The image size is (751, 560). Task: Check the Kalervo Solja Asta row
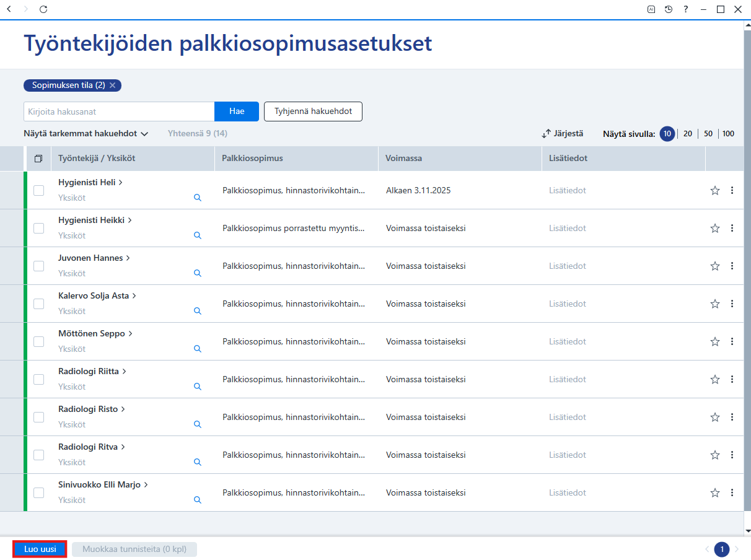(x=38, y=304)
